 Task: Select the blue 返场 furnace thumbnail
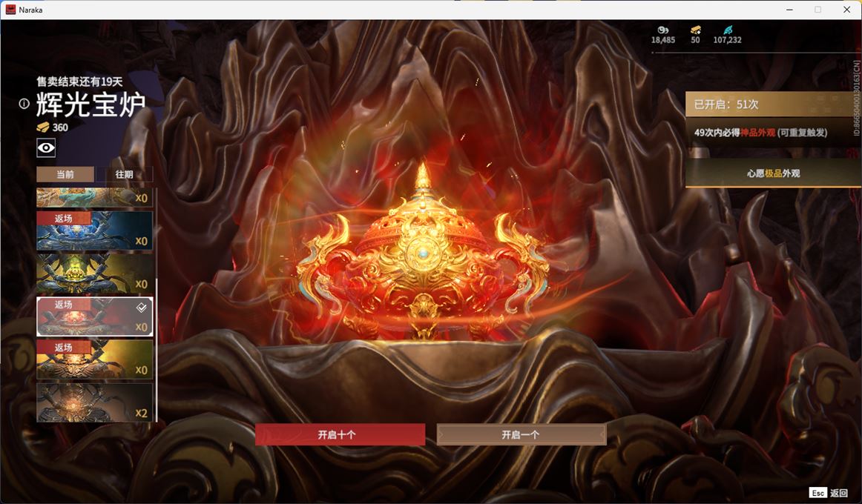tap(94, 231)
